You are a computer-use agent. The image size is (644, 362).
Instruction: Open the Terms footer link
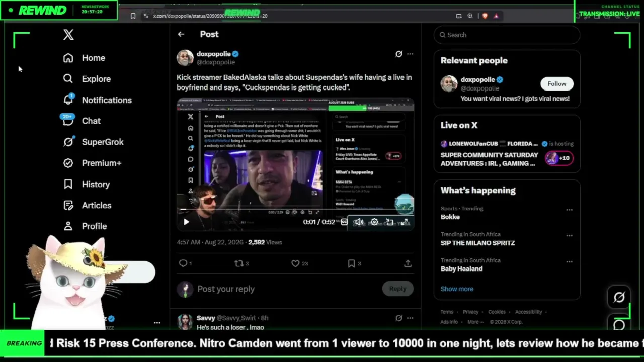coord(447,312)
